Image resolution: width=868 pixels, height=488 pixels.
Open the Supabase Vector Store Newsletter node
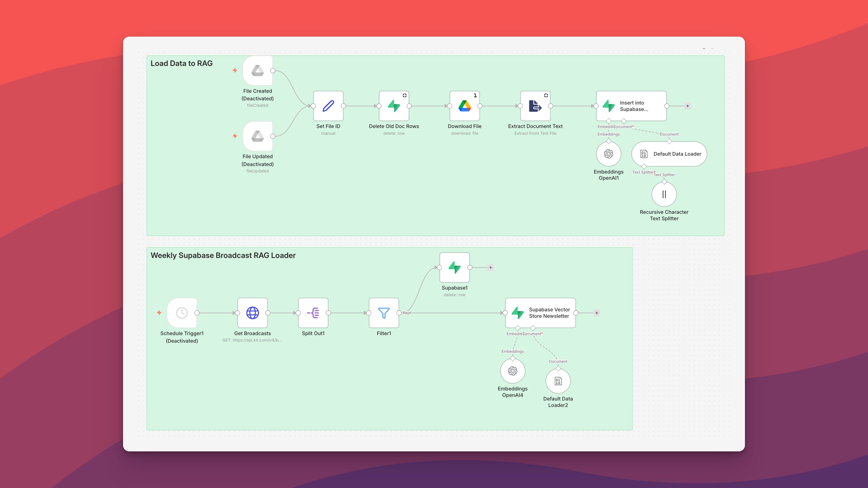[540, 313]
